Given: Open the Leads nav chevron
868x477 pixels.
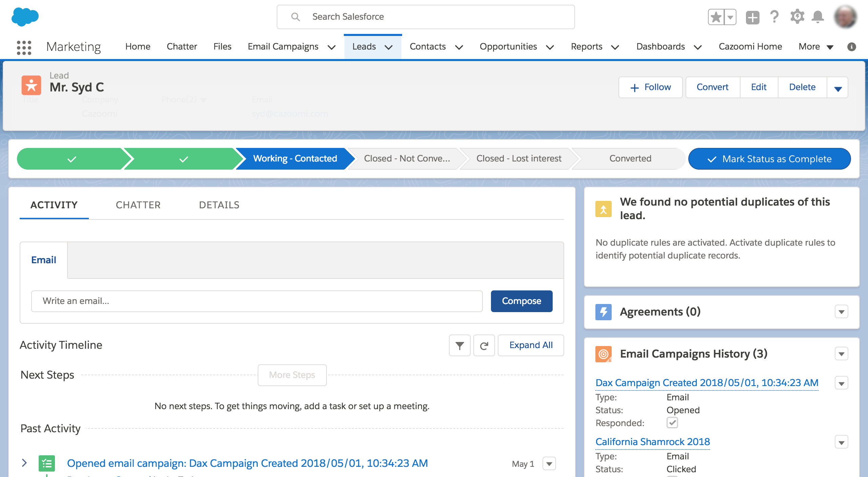Looking at the screenshot, I should (389, 47).
